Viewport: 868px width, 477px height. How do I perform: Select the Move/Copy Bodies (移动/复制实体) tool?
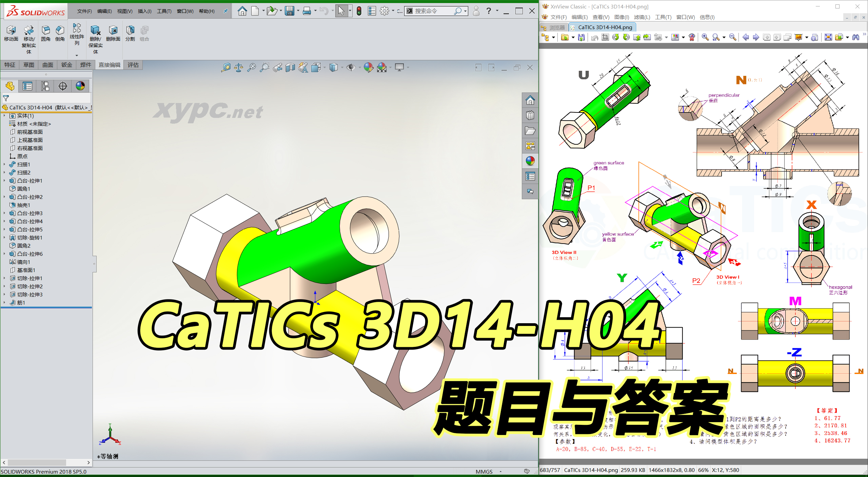29,39
